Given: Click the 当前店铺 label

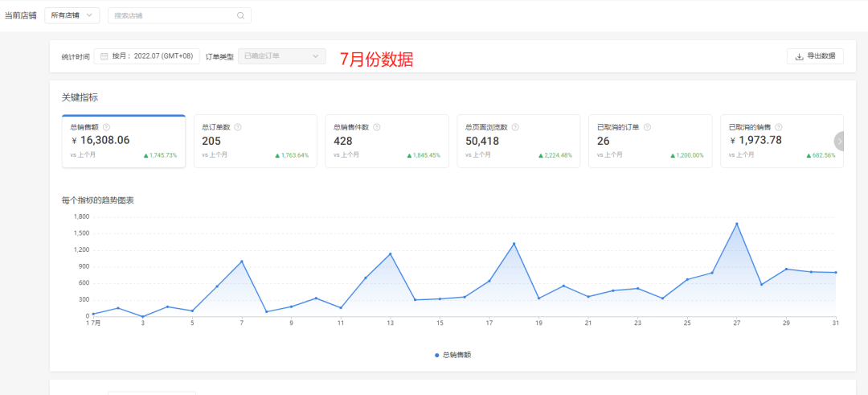Looking at the screenshot, I should pyautogui.click(x=20, y=15).
